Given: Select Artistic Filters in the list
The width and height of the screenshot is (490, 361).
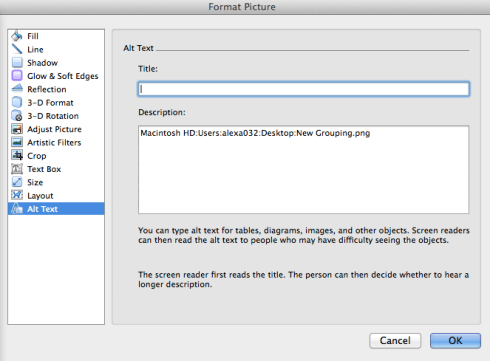Looking at the screenshot, I should 56,142.
